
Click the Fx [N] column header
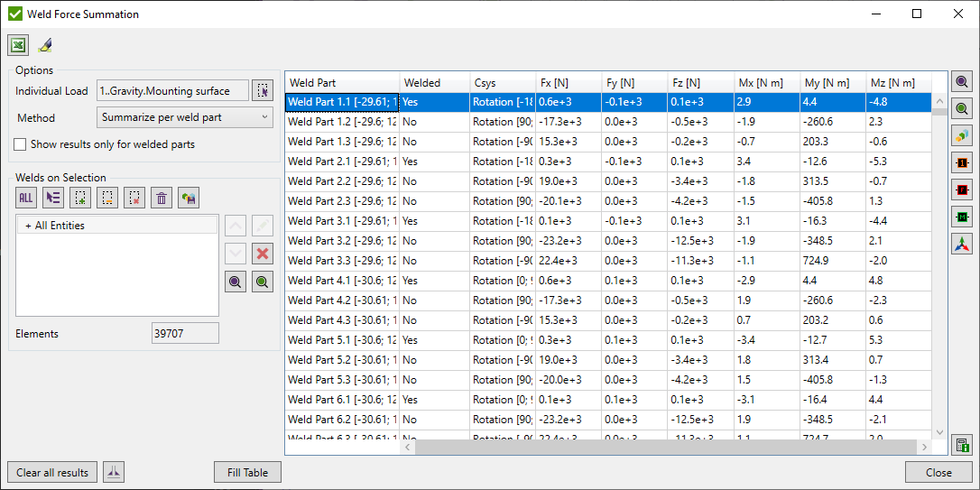click(x=568, y=82)
